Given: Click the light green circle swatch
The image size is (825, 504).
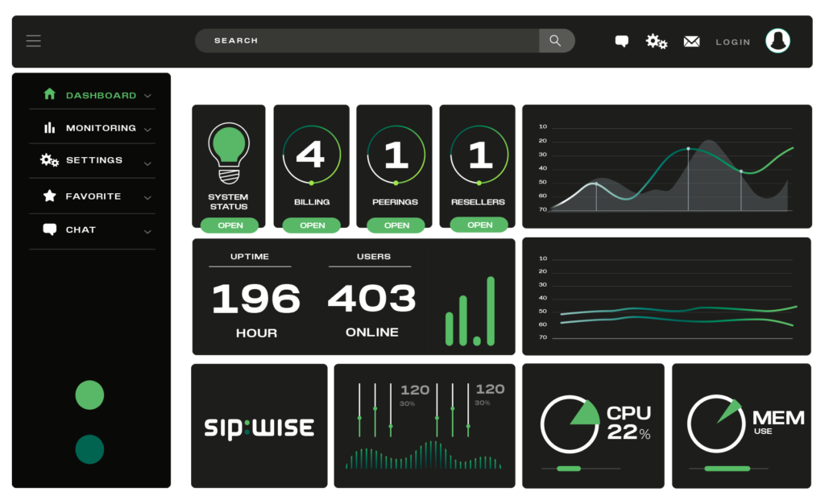Looking at the screenshot, I should click(89, 395).
